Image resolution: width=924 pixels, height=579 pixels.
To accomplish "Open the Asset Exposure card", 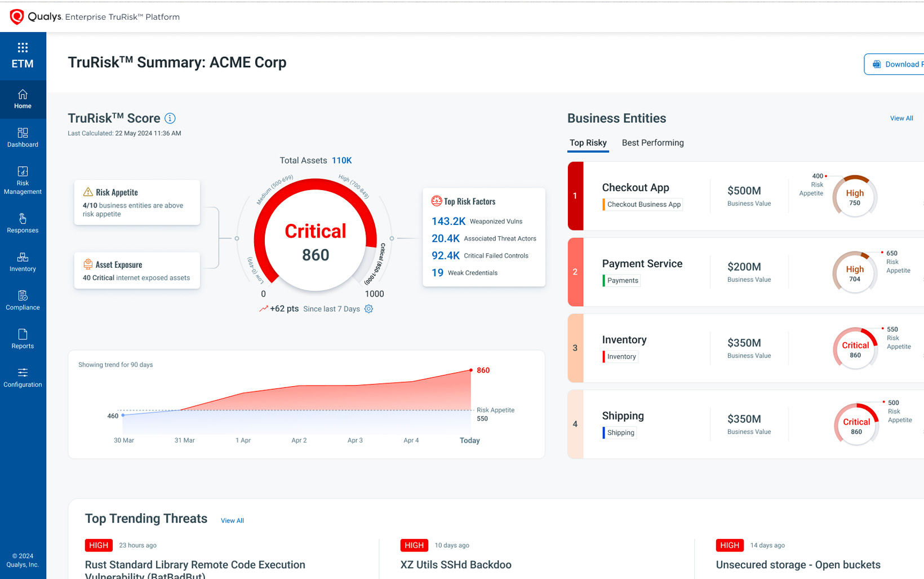I will tap(137, 271).
